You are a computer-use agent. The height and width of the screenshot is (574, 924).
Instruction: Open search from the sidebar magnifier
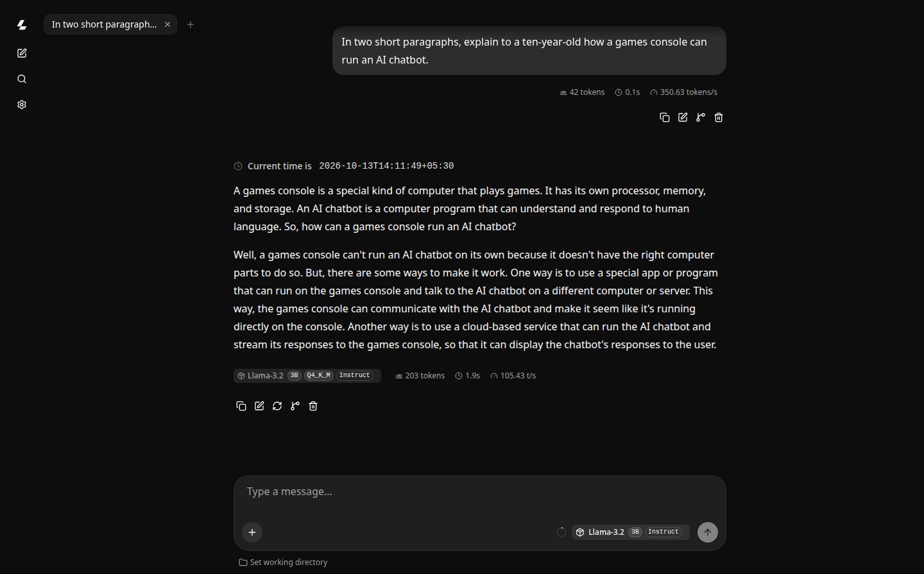pos(22,79)
